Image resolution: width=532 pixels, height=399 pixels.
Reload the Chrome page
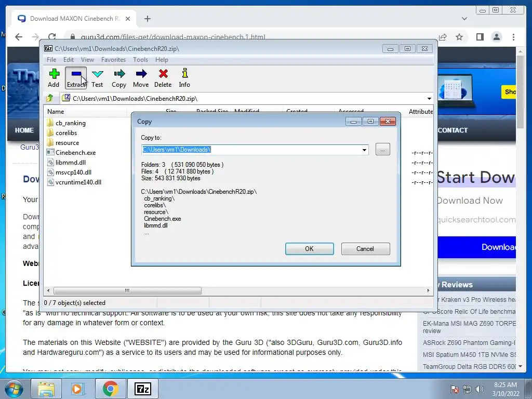(x=52, y=37)
